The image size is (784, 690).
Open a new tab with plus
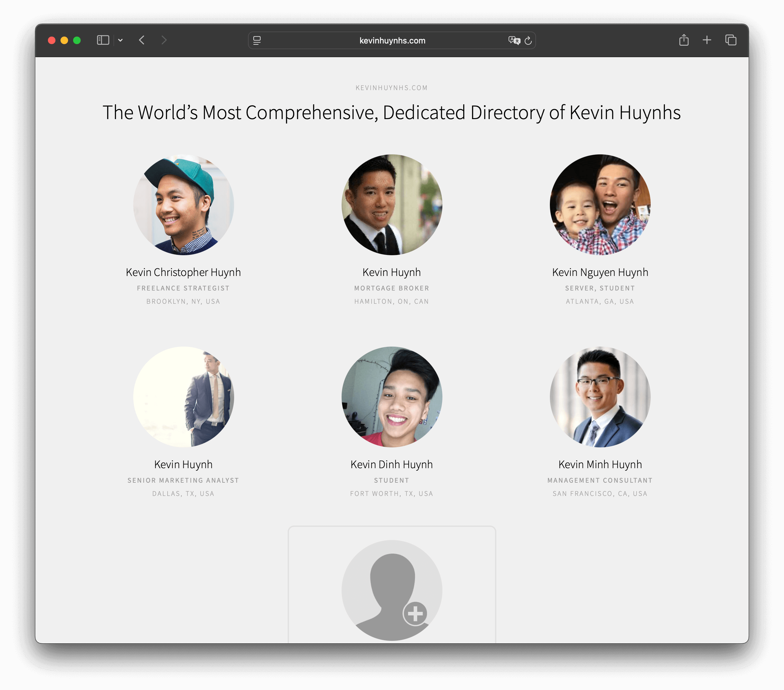707,40
